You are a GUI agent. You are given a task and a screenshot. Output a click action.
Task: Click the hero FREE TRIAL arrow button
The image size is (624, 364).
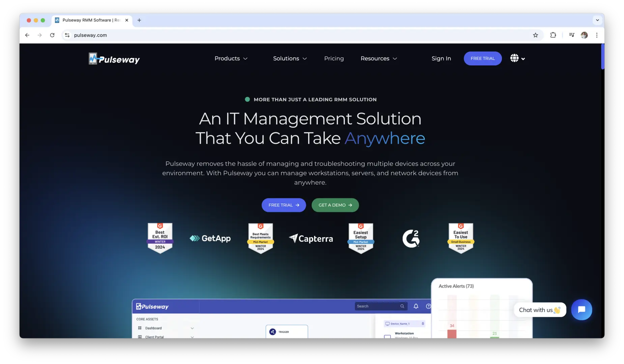pyautogui.click(x=284, y=205)
